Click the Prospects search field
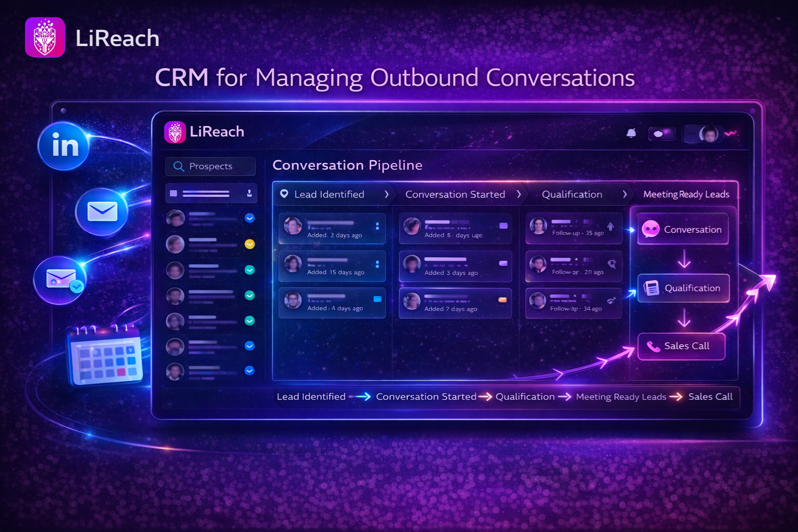 [210, 166]
